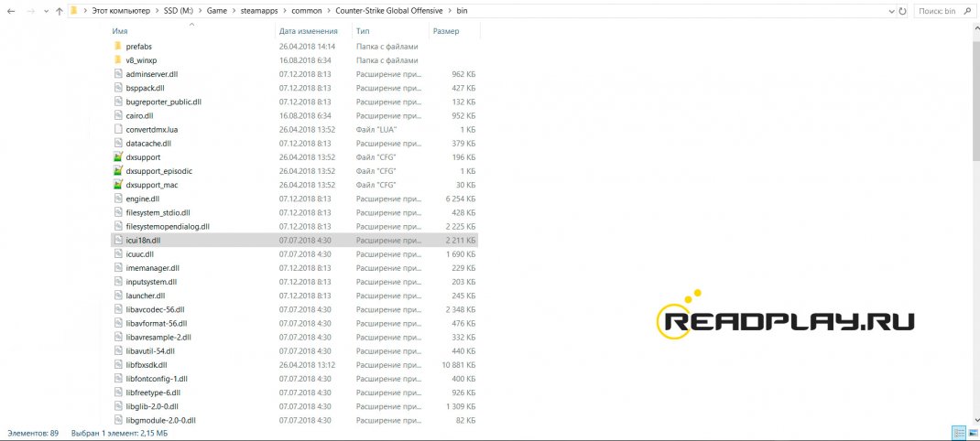
Task: Select launcher.dll file icon
Action: (x=117, y=296)
